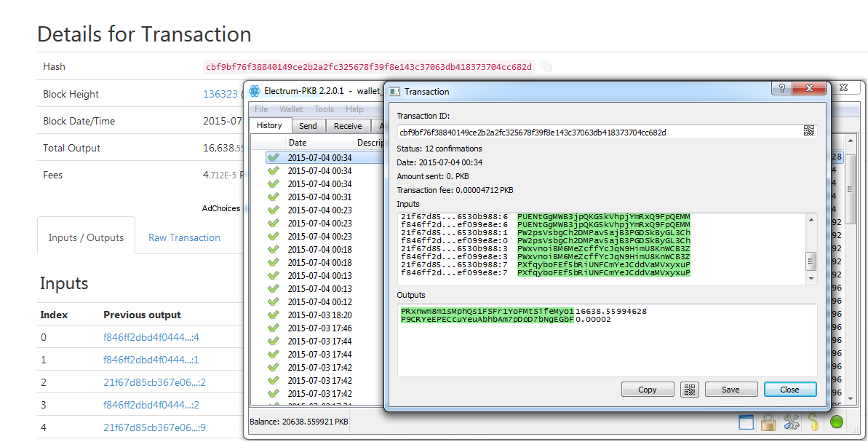Save the transaction with the Save button
This screenshot has width=868, height=442.
click(731, 389)
